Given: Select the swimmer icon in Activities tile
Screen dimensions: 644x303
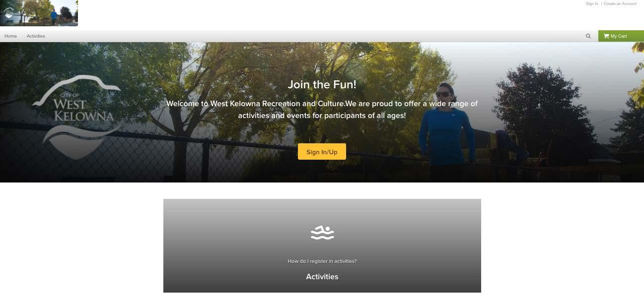Looking at the screenshot, I should click(x=322, y=233).
